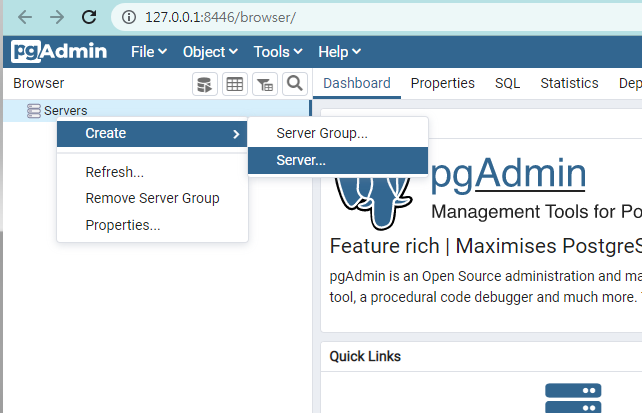Image resolution: width=642 pixels, height=413 pixels.
Task: Switch to the Dashboard tab
Action: click(357, 83)
